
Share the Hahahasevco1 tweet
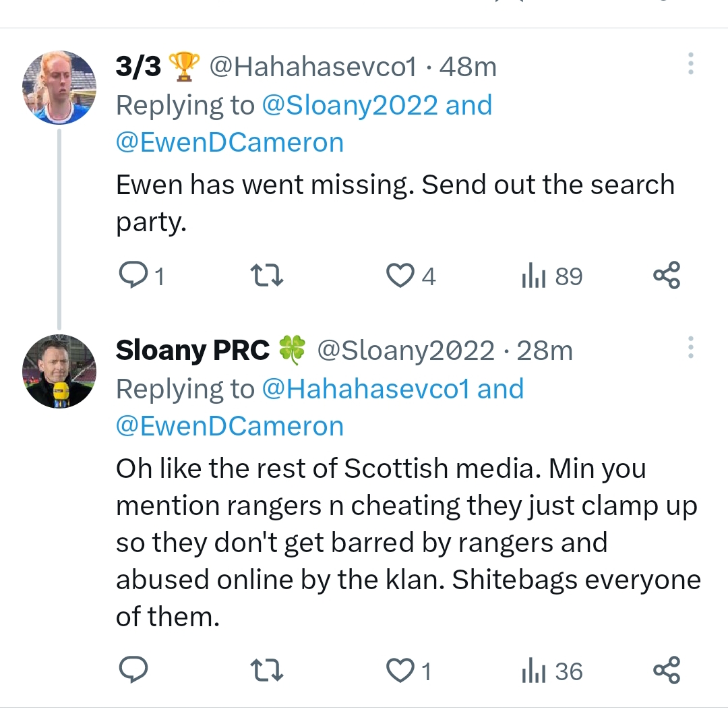(667, 276)
